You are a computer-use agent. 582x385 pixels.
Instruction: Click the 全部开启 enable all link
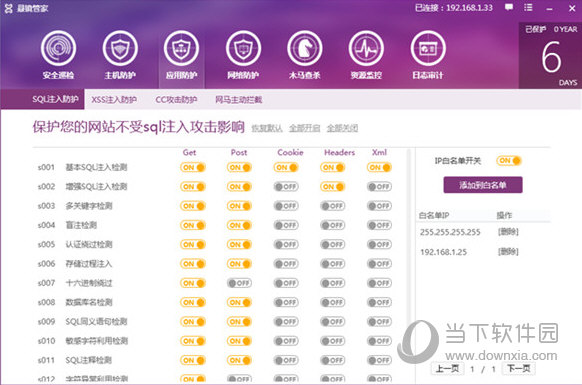point(304,128)
